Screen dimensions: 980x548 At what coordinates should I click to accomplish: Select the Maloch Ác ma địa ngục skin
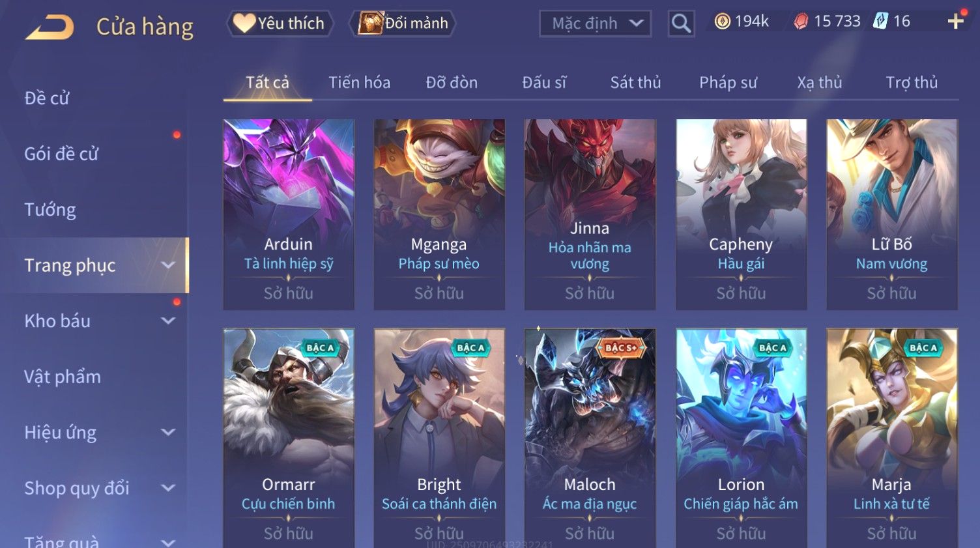coord(590,438)
